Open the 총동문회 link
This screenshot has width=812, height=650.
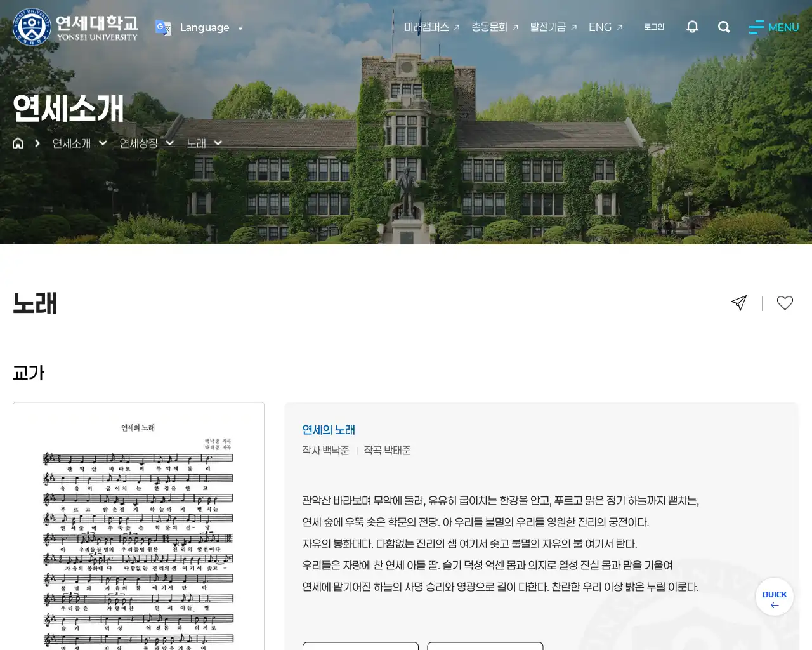495,27
